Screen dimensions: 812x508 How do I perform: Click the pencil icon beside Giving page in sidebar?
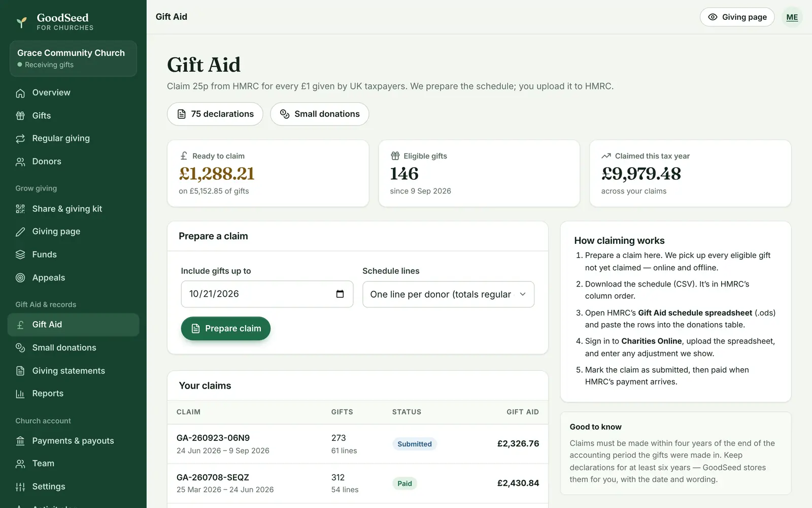20,232
